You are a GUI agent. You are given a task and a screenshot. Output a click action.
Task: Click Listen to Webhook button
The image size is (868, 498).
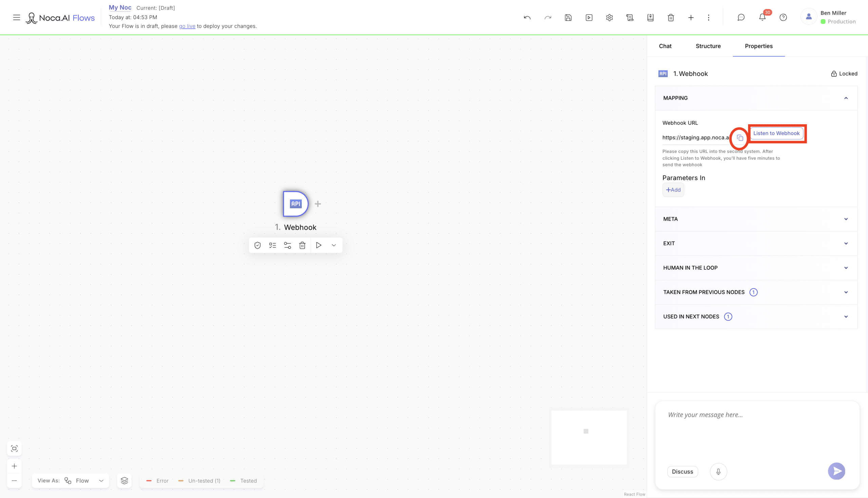click(776, 133)
